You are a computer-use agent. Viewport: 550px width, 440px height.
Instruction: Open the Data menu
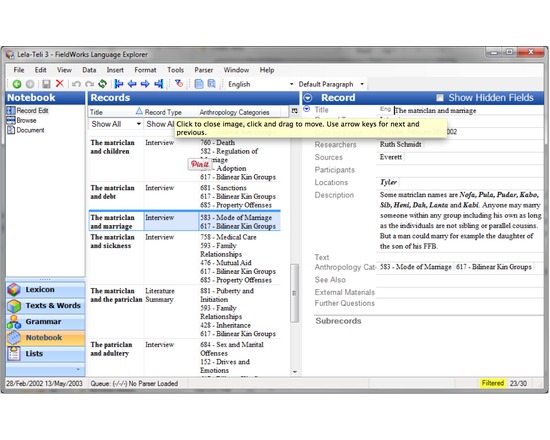pyautogui.click(x=89, y=70)
